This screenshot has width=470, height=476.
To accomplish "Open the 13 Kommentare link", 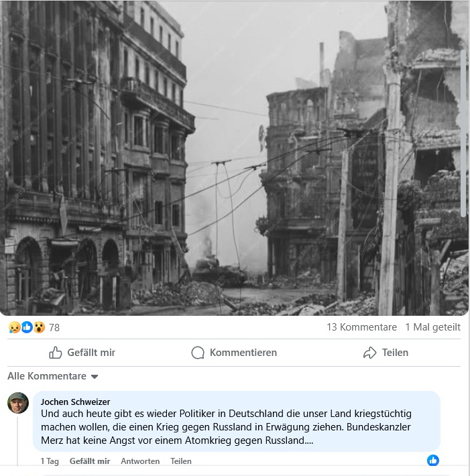I will point(361,327).
